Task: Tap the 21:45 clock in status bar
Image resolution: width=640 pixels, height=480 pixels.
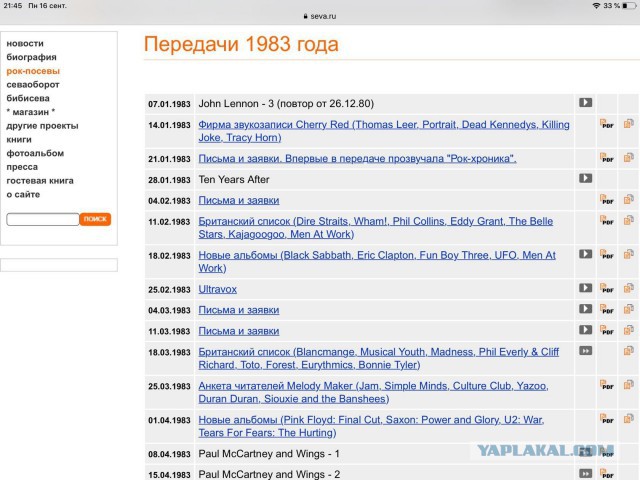Action: point(13,6)
